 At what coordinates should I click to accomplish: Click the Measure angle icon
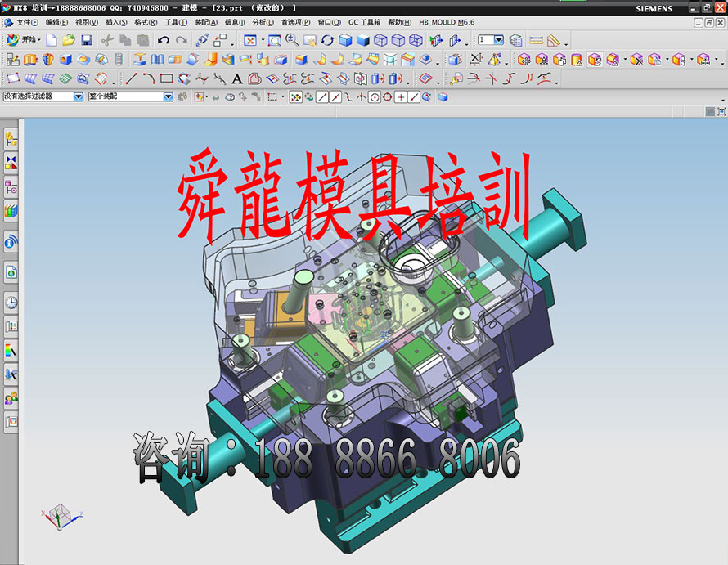click(x=554, y=40)
